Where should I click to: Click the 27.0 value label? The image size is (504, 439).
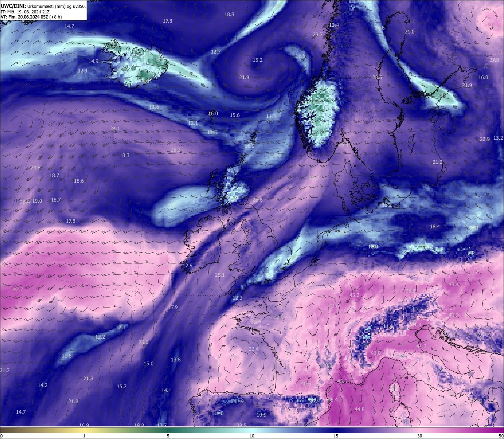coord(494,60)
